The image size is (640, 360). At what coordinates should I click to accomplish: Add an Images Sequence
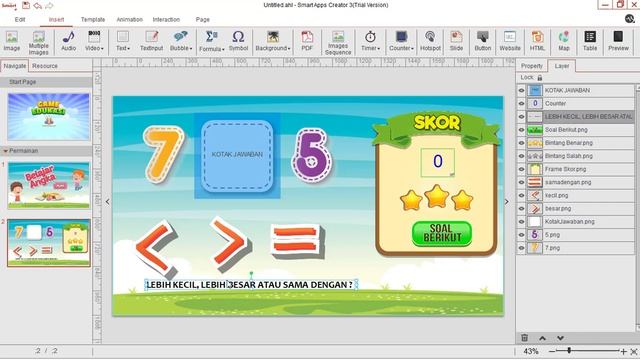pos(338,42)
